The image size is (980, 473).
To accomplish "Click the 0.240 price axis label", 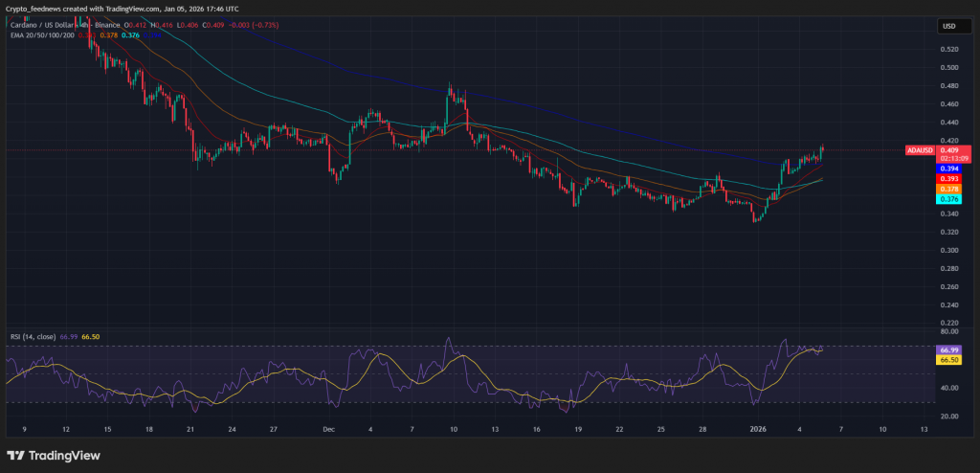I will pyautogui.click(x=948, y=304).
